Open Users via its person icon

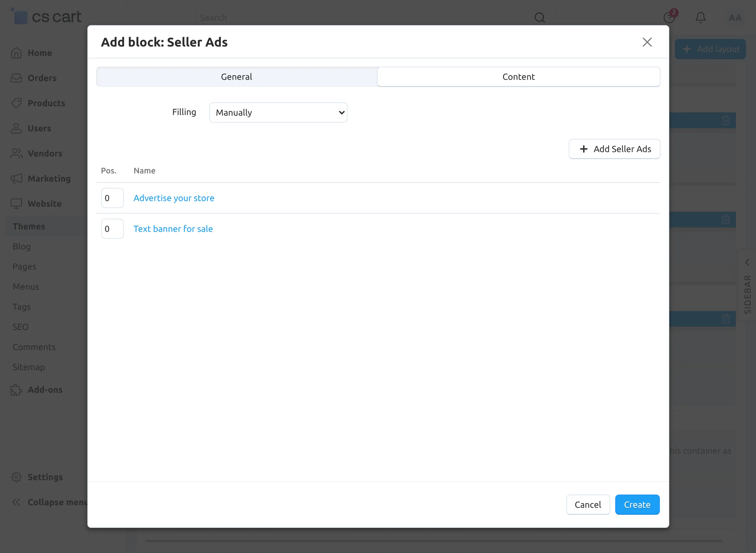(x=16, y=128)
